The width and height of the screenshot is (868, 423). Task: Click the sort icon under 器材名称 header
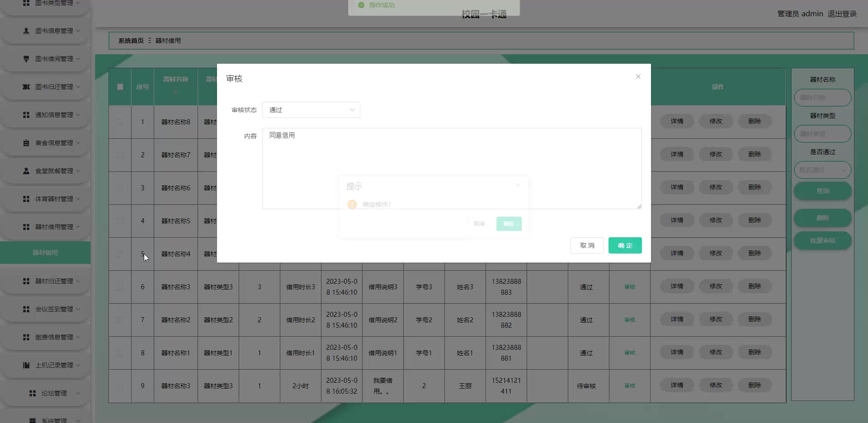(176, 91)
